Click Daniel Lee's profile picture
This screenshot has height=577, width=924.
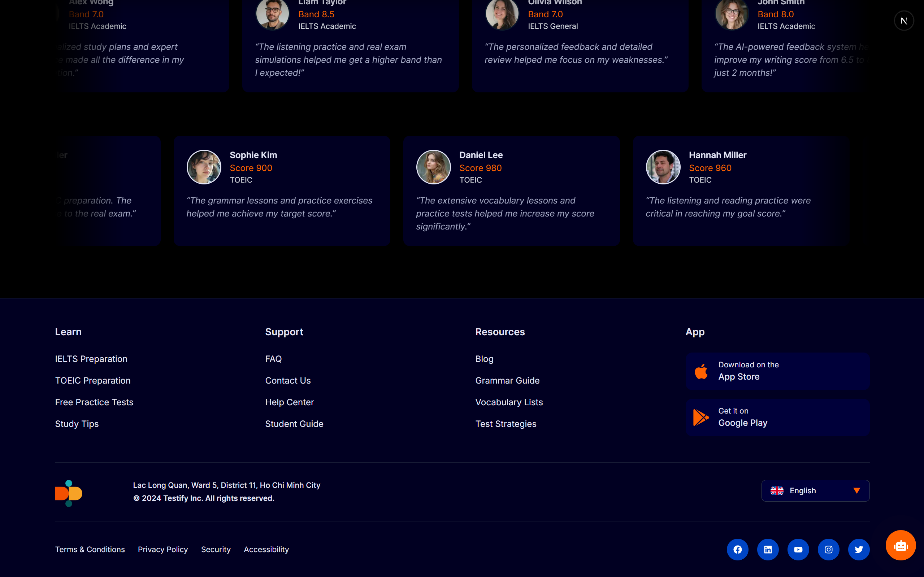pos(433,167)
